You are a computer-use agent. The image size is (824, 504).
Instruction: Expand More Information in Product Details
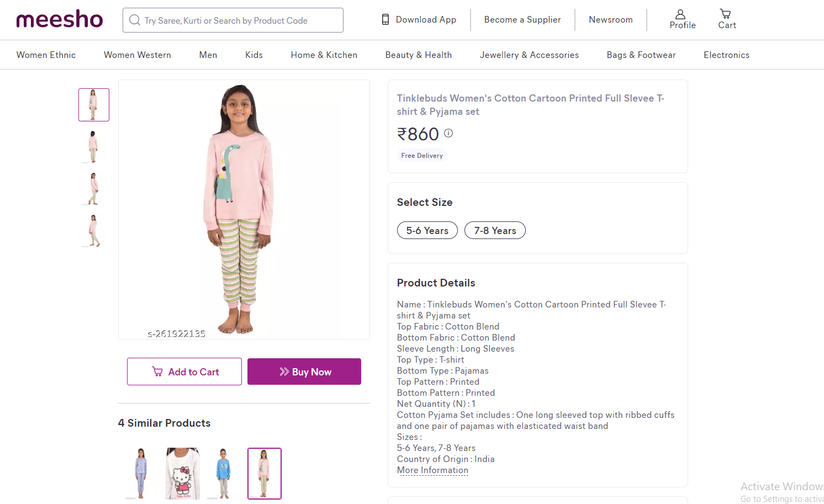point(432,470)
